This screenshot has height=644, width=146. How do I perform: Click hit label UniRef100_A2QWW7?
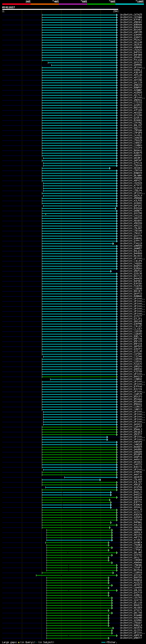click(x=131, y=90)
